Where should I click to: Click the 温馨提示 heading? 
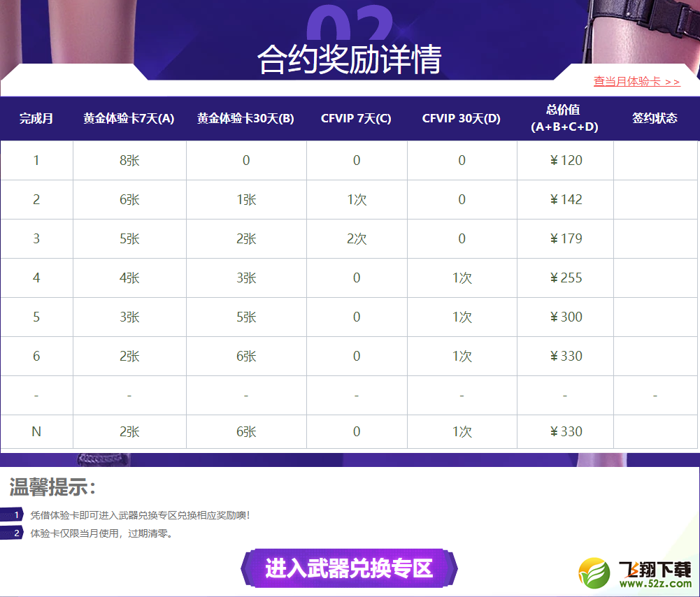click(x=52, y=487)
